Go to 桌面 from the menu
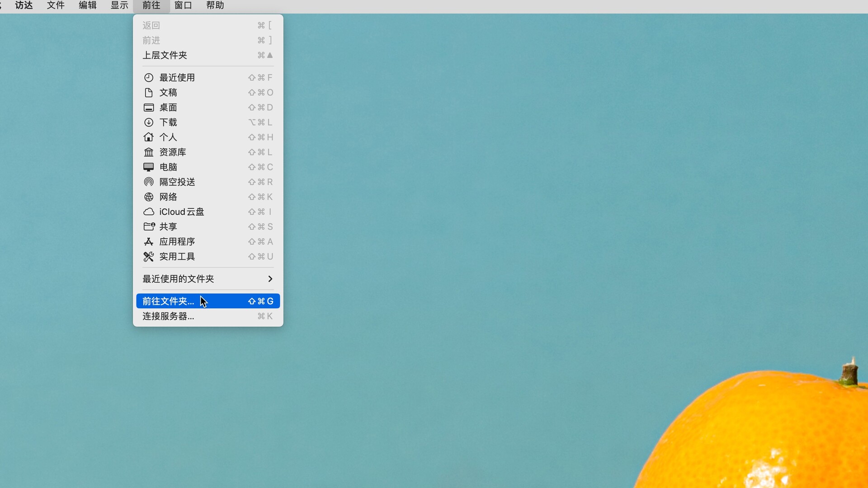This screenshot has width=868, height=488. pyautogui.click(x=208, y=108)
